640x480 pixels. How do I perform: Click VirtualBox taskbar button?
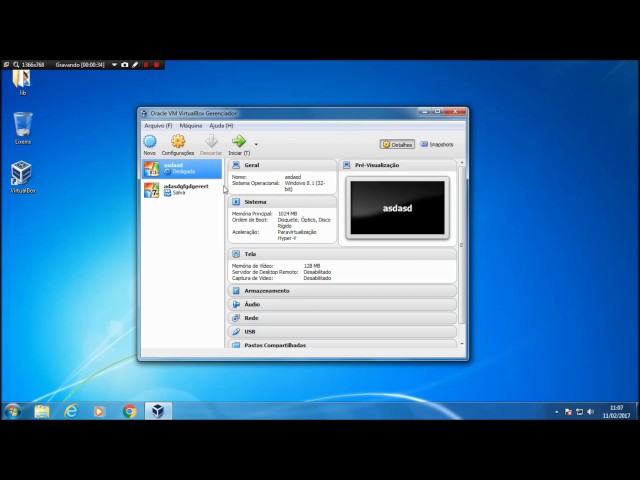158,411
